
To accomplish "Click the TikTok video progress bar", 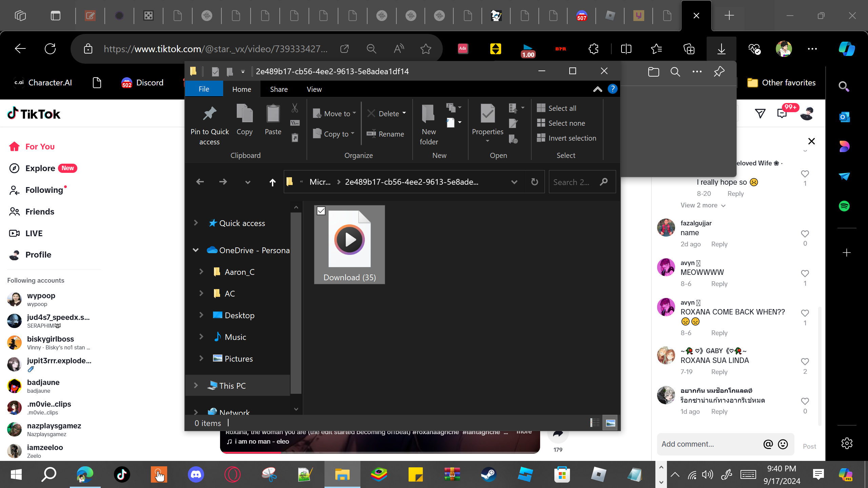I will point(380,452).
